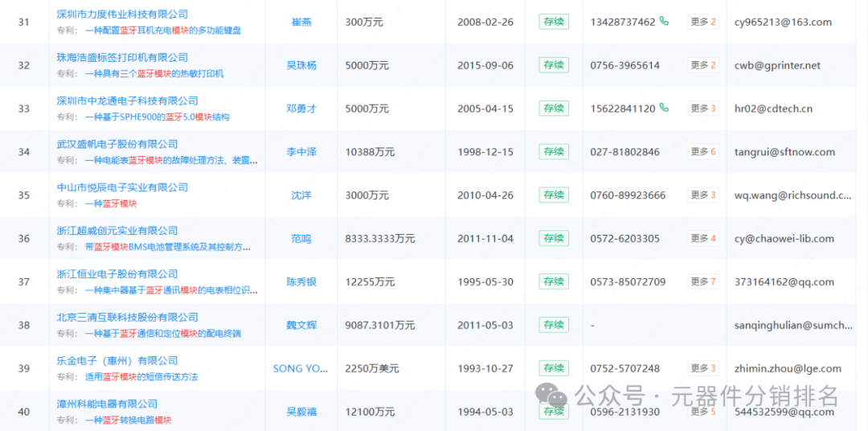The width and height of the screenshot is (868, 431).
Task: Open company 中山市悦辰电子实业有限公司
Action: (x=122, y=187)
